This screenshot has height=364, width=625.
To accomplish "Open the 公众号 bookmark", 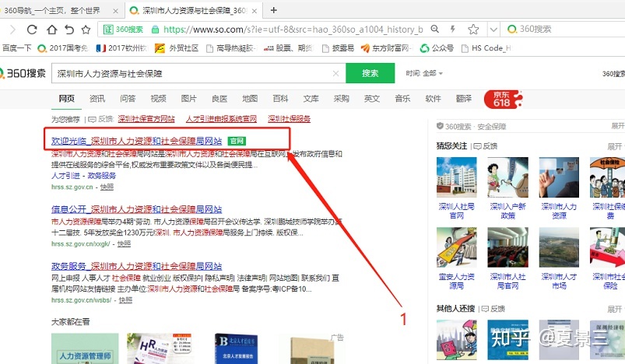I will (437, 48).
